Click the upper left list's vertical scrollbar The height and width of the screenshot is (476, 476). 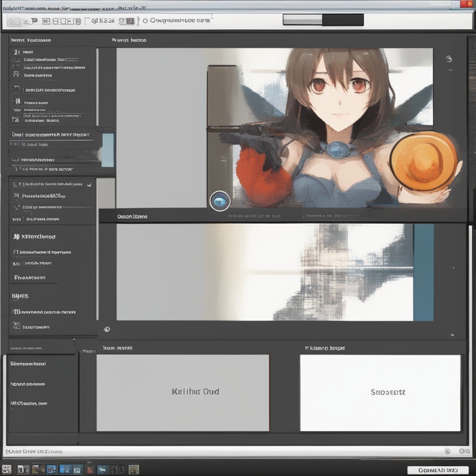tap(97, 87)
